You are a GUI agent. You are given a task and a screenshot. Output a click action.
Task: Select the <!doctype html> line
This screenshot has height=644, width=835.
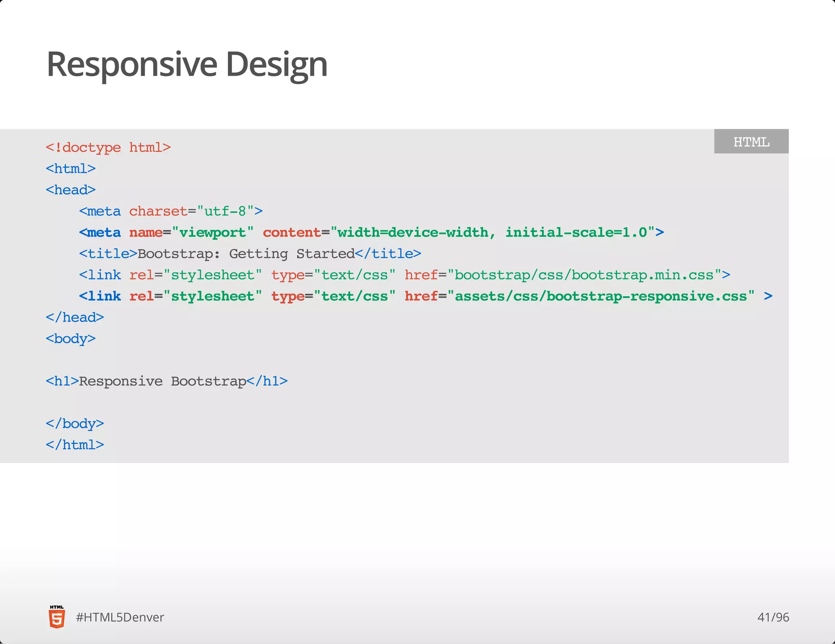(x=108, y=147)
